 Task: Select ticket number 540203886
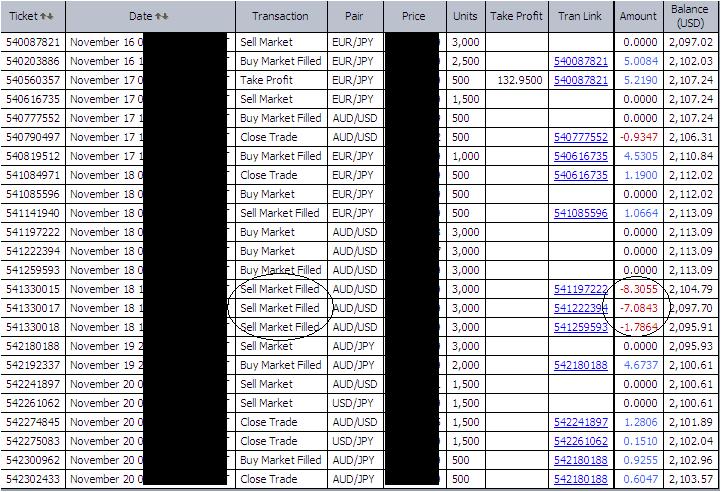pyautogui.click(x=33, y=61)
